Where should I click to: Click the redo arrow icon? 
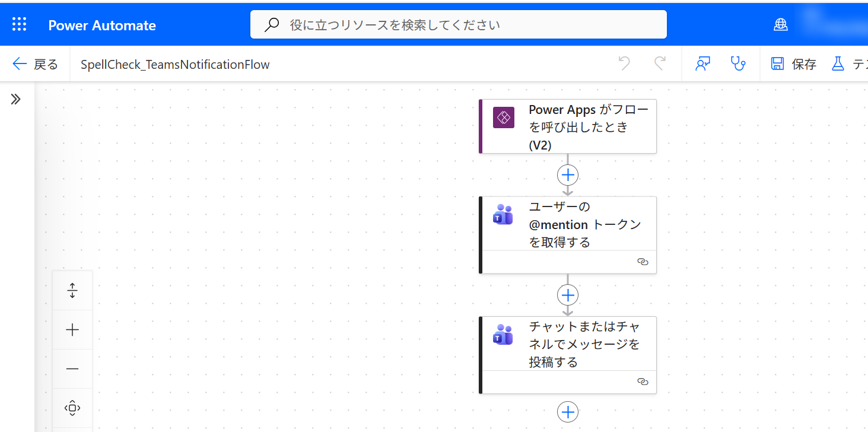660,64
